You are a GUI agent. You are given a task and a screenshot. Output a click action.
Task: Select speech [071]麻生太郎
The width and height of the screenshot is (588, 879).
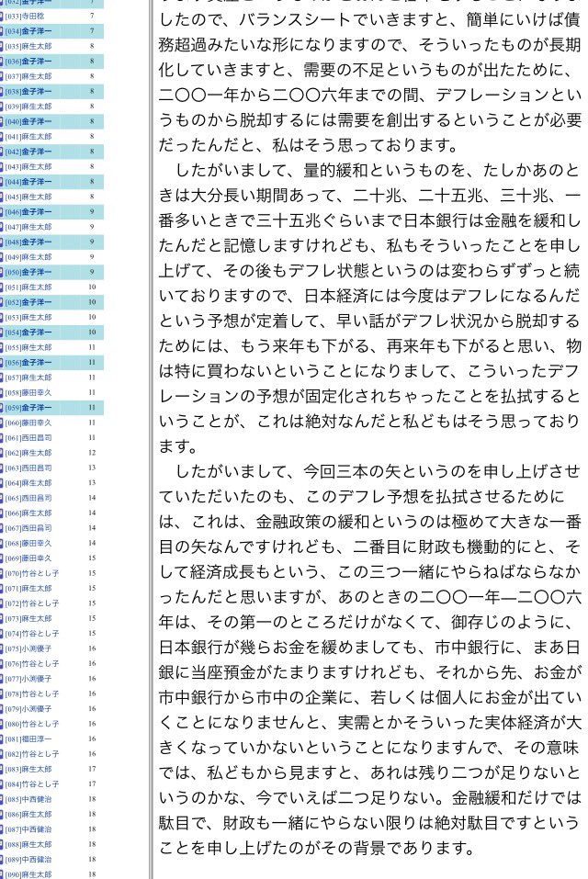click(x=28, y=589)
